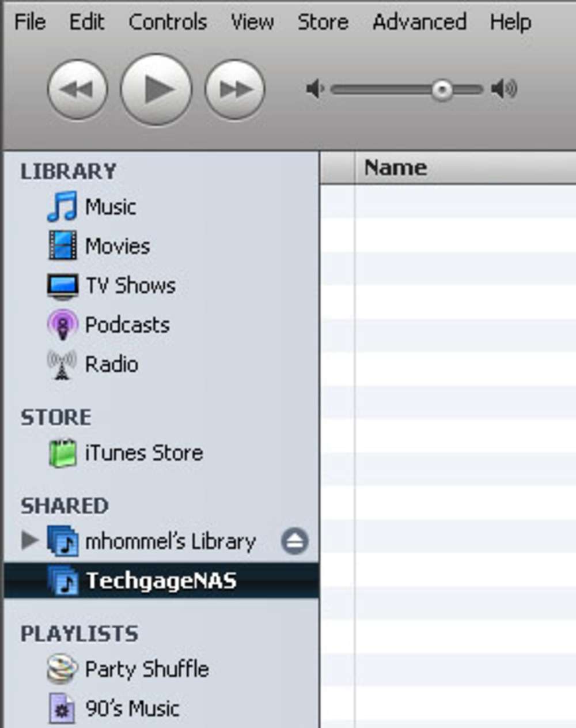The height and width of the screenshot is (728, 576).
Task: Select the 90's Music playlist label
Action: click(132, 708)
